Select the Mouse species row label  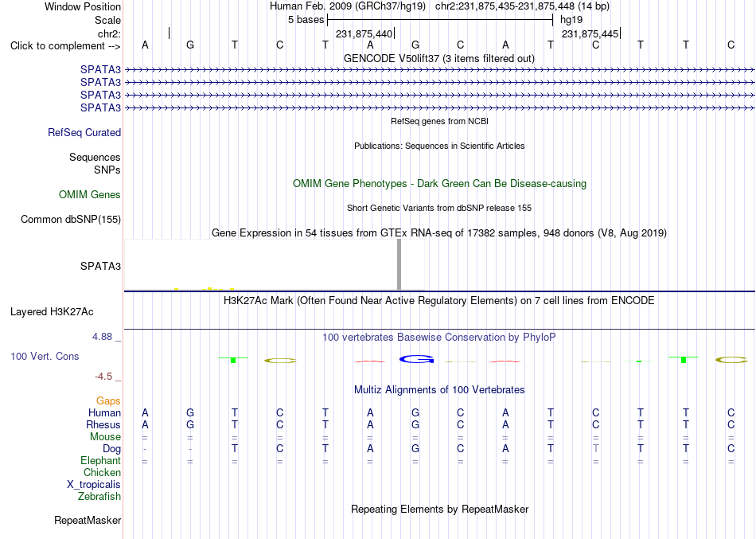[105, 437]
